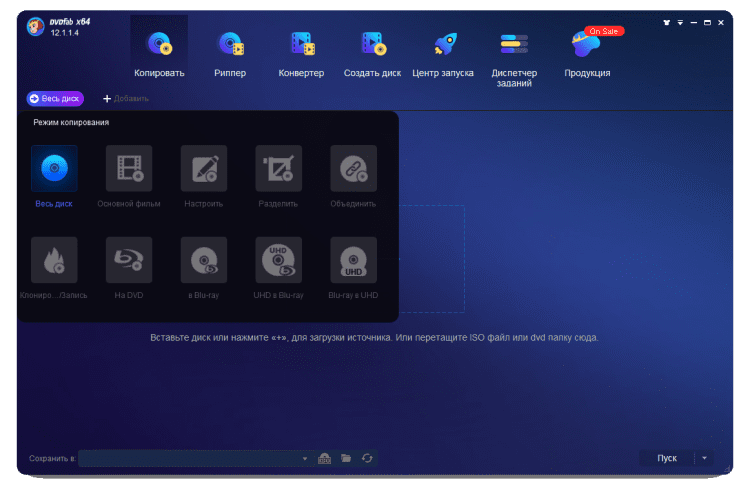The image size is (750, 498).
Task: Click the Добавить add source button
Action: point(126,99)
